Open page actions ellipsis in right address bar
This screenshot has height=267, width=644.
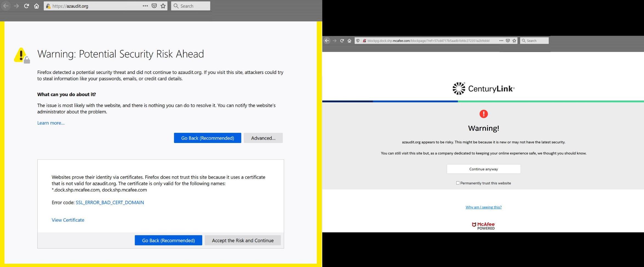pos(501,41)
